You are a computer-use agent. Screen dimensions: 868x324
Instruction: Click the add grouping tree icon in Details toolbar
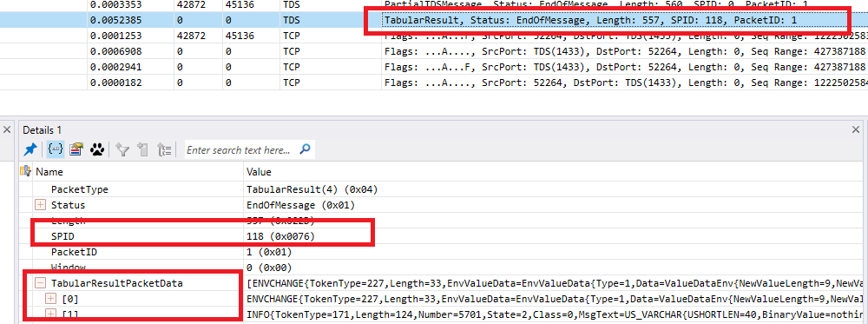[164, 149]
